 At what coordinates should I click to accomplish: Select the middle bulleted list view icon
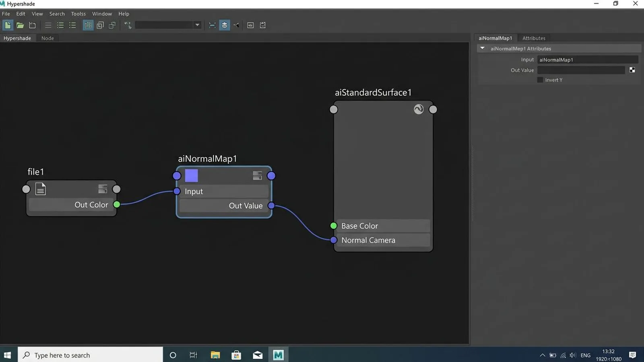click(60, 25)
